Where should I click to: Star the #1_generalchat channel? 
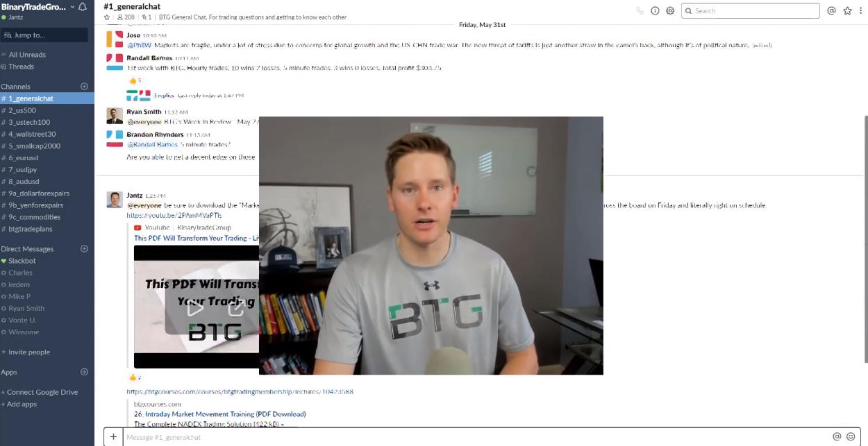pyautogui.click(x=107, y=17)
